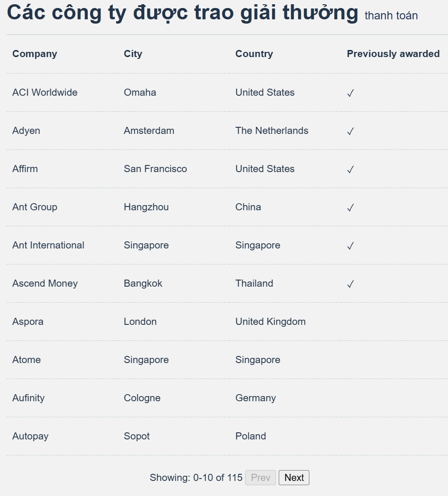The image size is (448, 496).
Task: Click the checkmark in the ACI Worldwide row
Action: point(350,93)
